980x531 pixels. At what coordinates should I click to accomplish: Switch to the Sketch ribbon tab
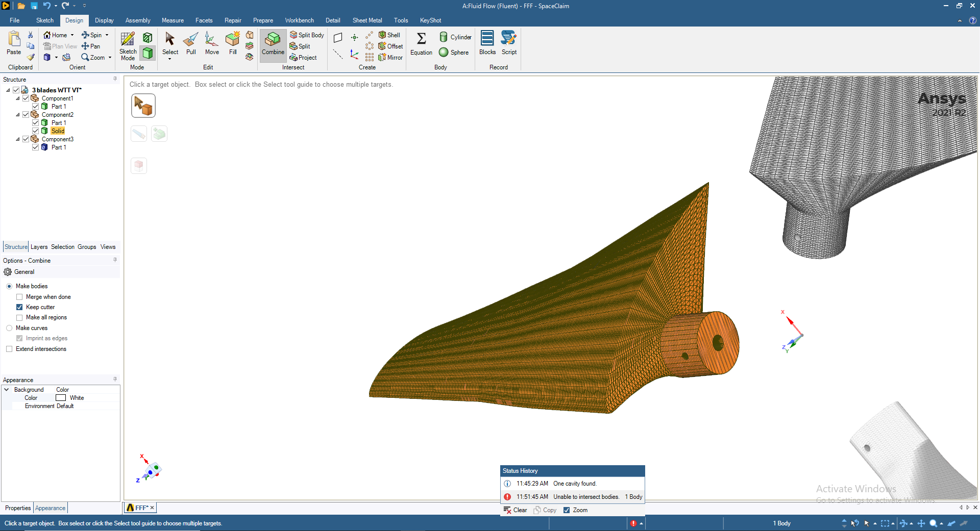(x=45, y=20)
